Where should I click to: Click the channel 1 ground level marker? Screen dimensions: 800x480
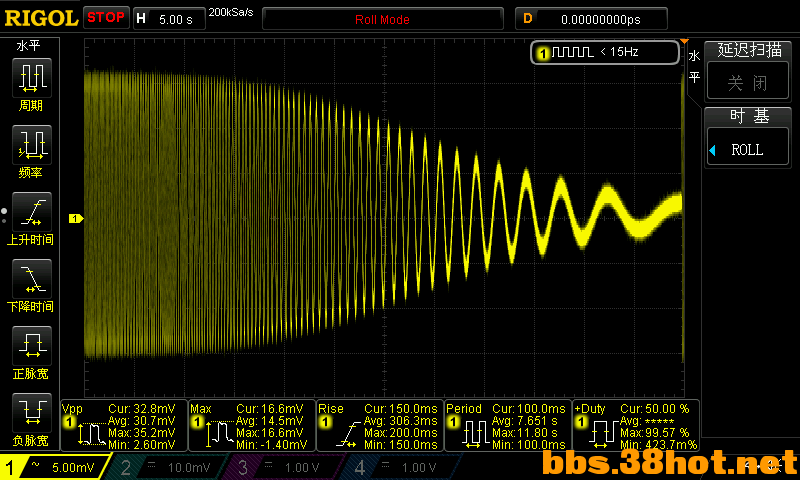(x=76, y=218)
